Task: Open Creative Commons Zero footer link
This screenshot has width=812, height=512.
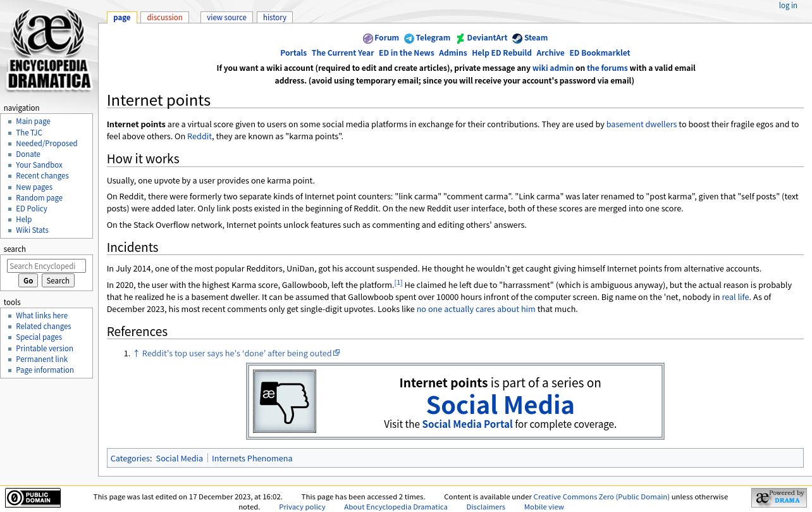Action: click(x=601, y=497)
